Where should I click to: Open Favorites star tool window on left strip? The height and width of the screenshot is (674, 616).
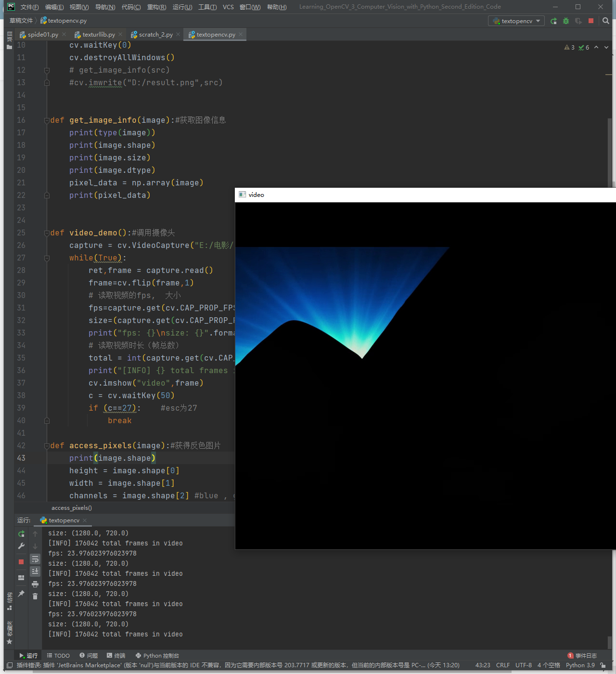[x=9, y=633]
